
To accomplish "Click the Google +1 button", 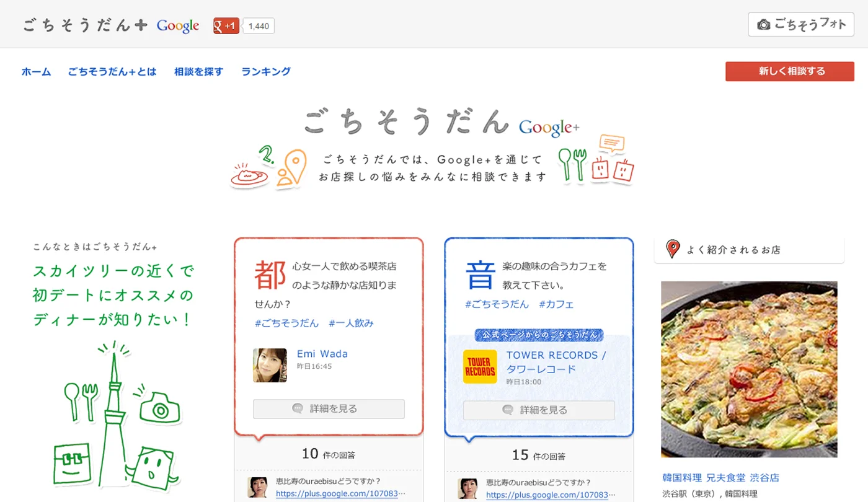I will 226,25.
